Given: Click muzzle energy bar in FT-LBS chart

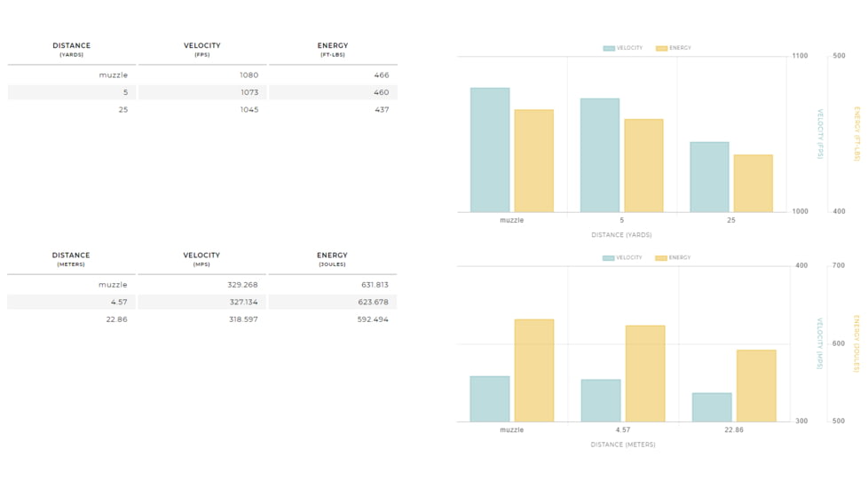Looking at the screenshot, I should click(533, 161).
